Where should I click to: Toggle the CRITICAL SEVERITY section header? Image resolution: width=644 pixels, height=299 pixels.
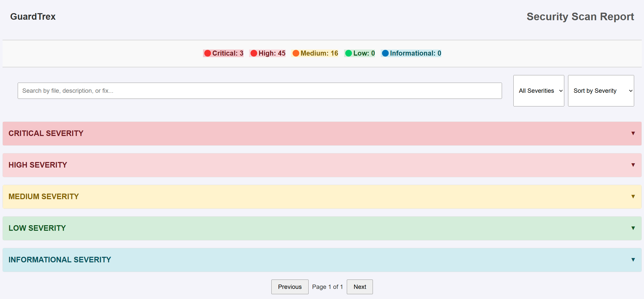pyautogui.click(x=46, y=133)
